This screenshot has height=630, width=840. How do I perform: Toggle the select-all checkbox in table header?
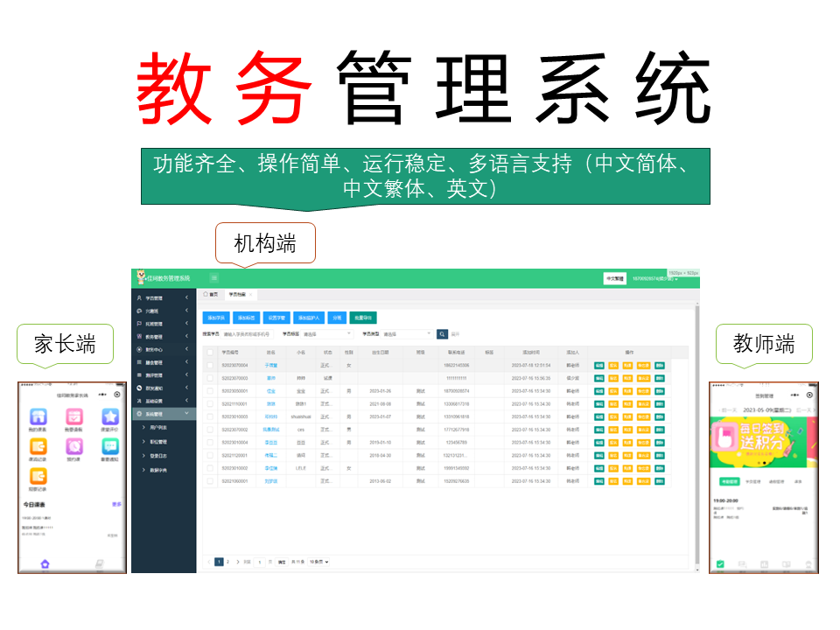[210, 353]
